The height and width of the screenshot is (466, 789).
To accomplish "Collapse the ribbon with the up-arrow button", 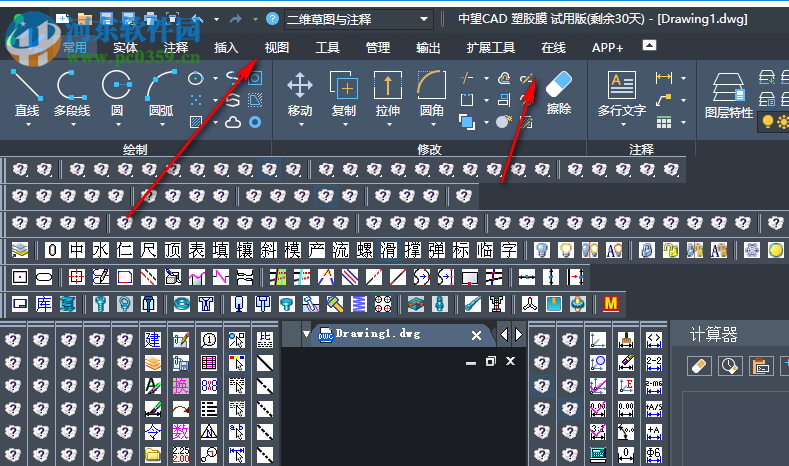I will point(649,45).
